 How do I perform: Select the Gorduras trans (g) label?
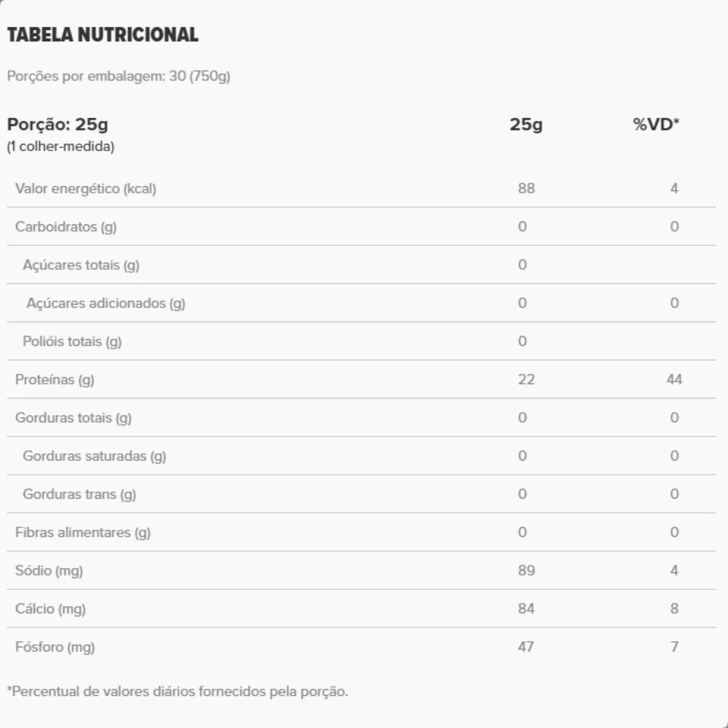79,494
